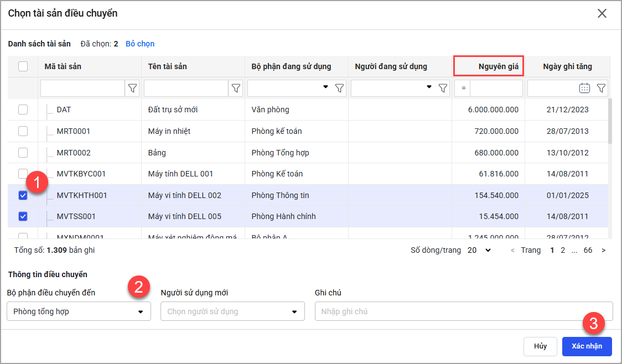Uncheck the MVTKHTH001 asset row
The width and height of the screenshot is (622, 364).
(23, 195)
